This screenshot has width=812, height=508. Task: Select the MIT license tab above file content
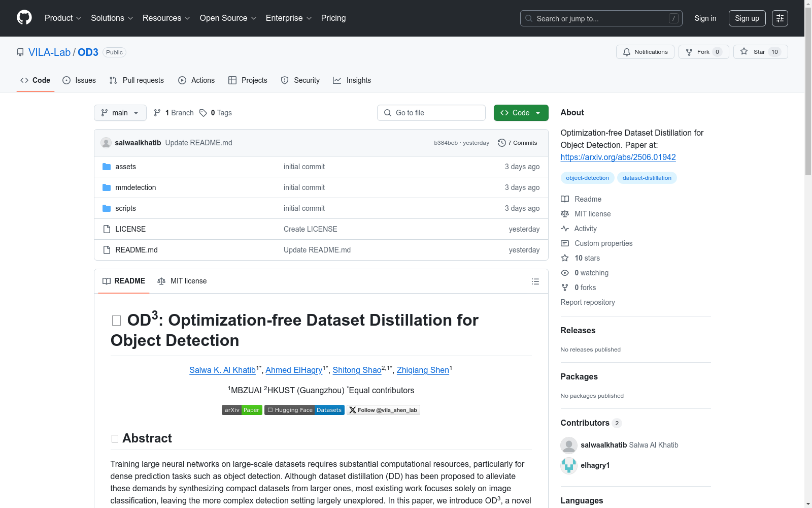click(x=182, y=281)
